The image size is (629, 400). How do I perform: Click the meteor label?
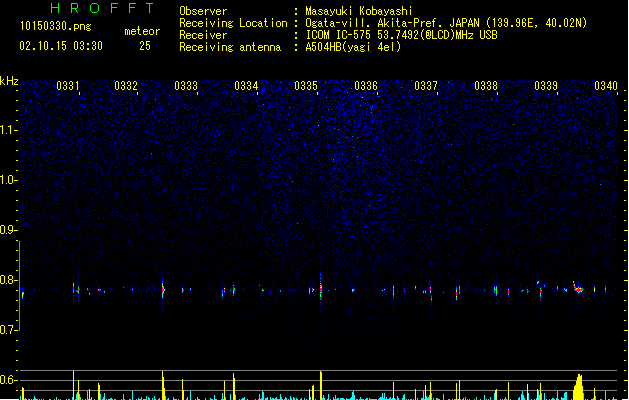(x=142, y=31)
